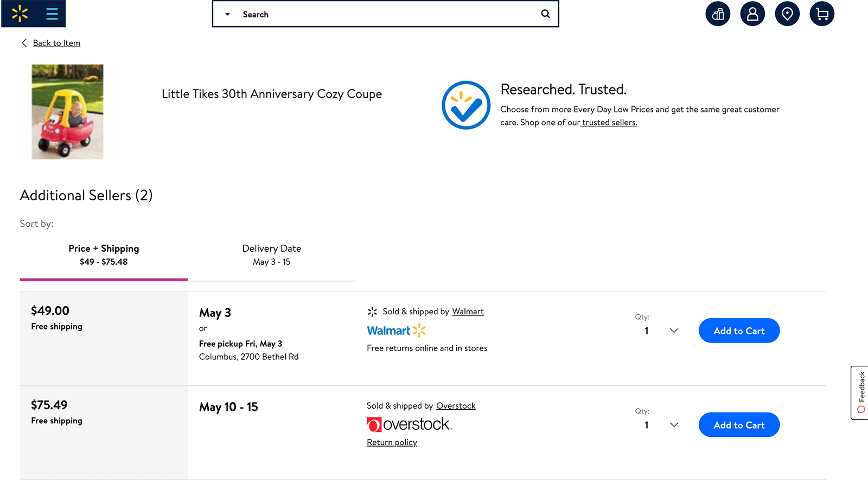Click the back chevron beside Back to Item

[24, 43]
